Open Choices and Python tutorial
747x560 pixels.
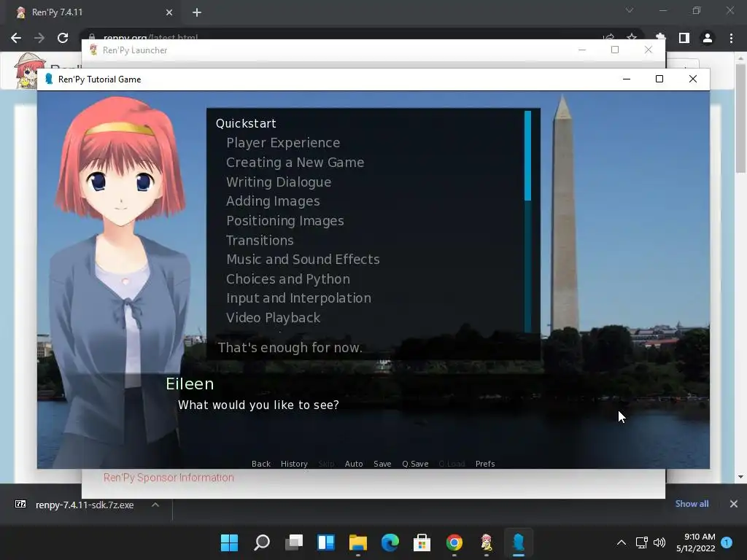tap(287, 279)
